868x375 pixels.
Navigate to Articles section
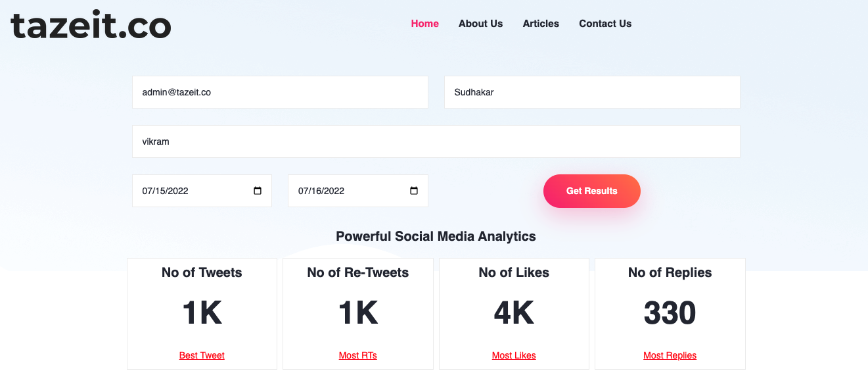[x=541, y=24]
